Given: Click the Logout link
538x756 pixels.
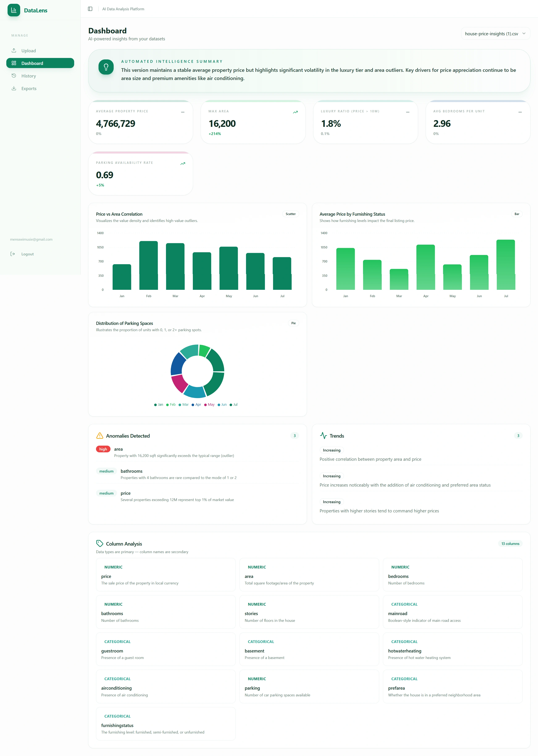Looking at the screenshot, I should pyautogui.click(x=28, y=254).
